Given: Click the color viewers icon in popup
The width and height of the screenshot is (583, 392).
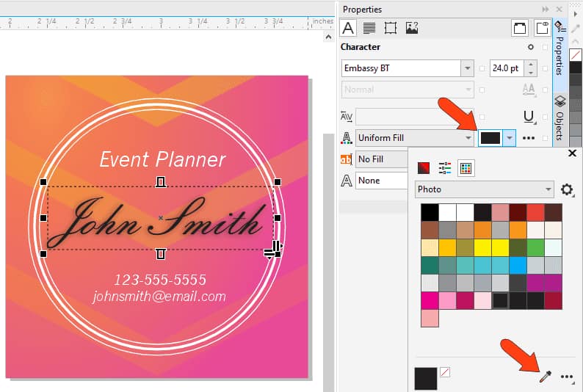Looking at the screenshot, I should pyautogui.click(x=424, y=168).
